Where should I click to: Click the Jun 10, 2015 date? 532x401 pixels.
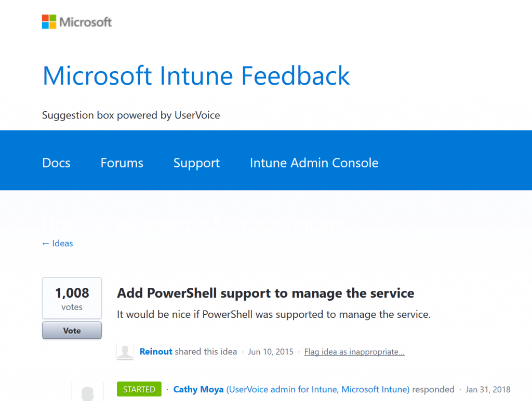270,352
